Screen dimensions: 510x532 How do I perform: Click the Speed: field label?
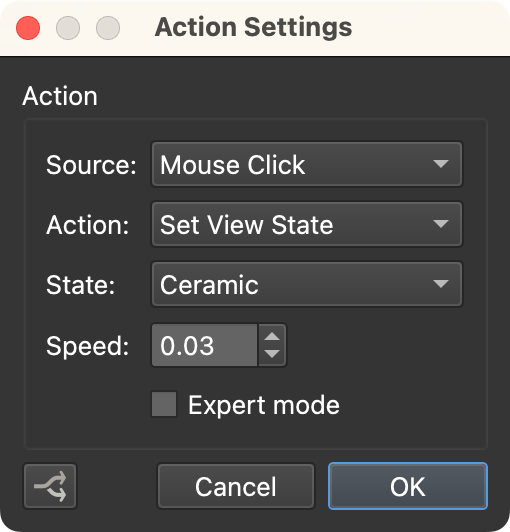pos(88,346)
